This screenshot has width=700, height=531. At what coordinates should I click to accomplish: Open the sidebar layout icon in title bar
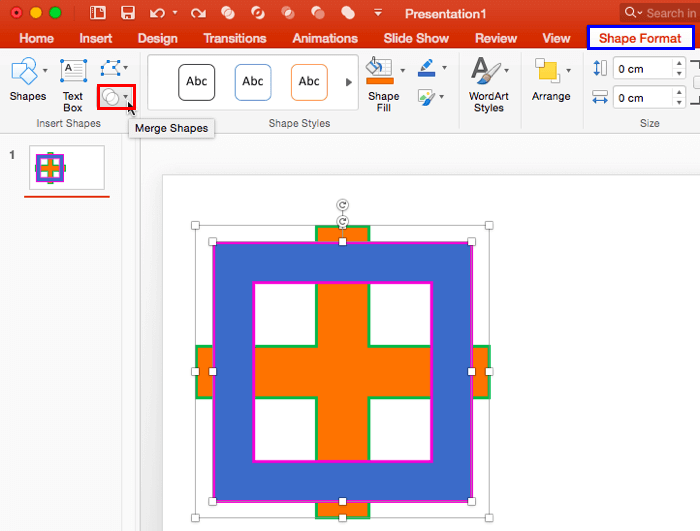tap(97, 13)
